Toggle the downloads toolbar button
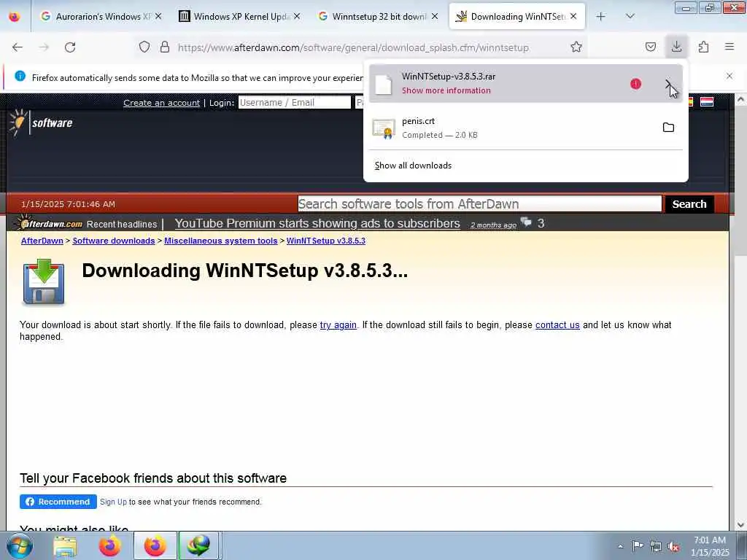The image size is (747, 560). 676,47
